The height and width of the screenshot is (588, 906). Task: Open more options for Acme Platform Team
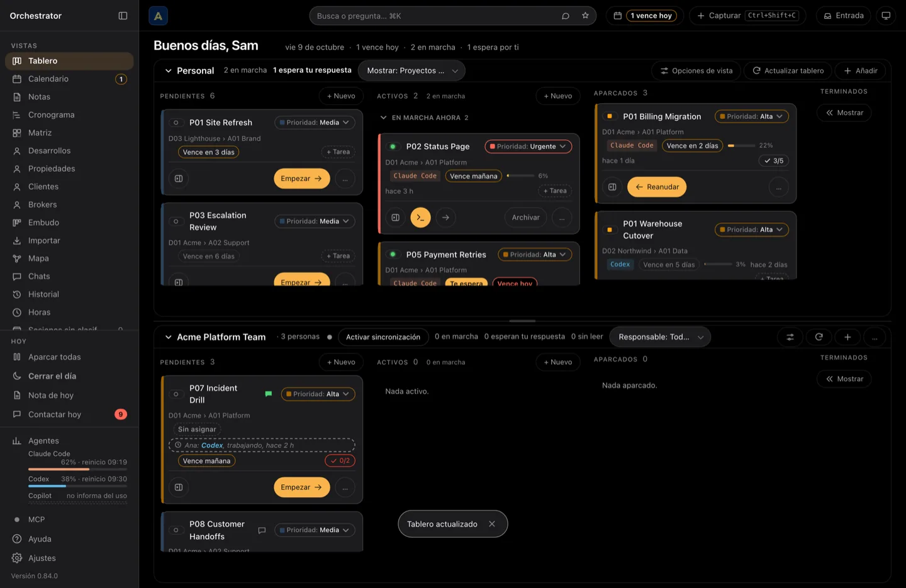(875, 337)
